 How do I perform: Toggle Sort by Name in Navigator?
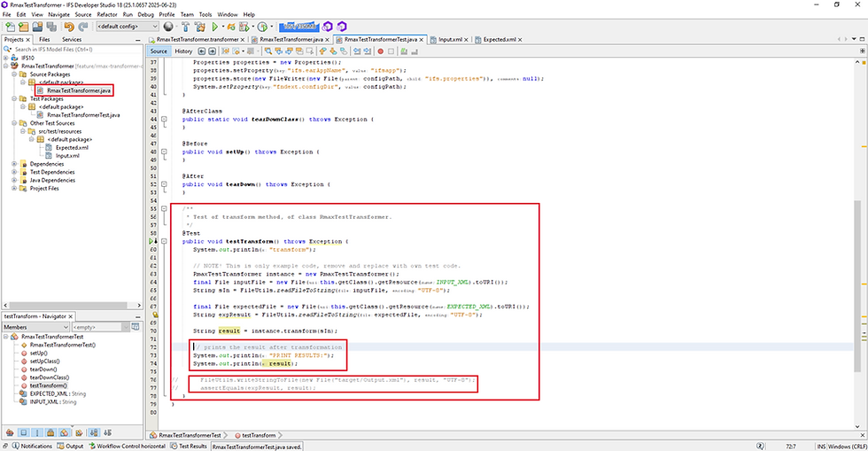[x=94, y=432]
